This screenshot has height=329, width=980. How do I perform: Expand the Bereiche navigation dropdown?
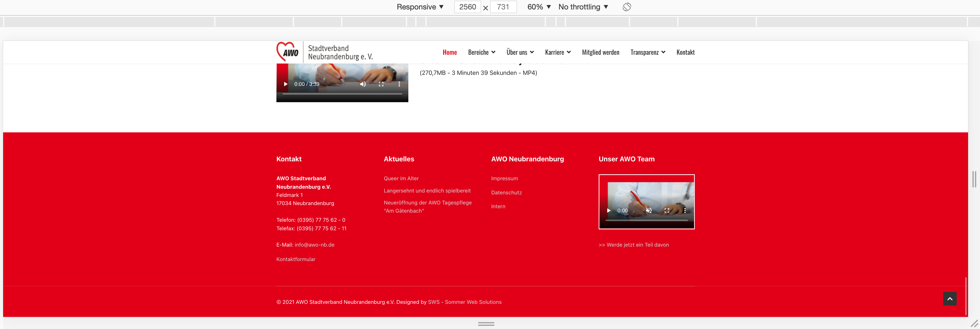481,52
